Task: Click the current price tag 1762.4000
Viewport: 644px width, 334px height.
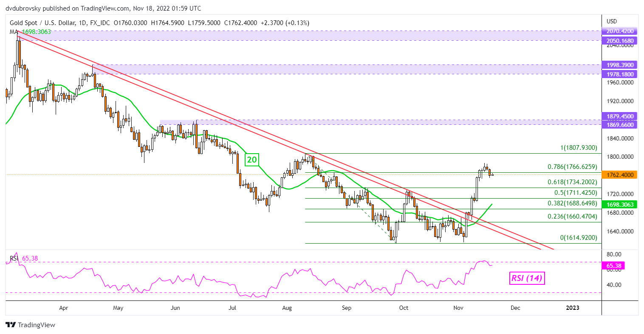Action: point(620,175)
